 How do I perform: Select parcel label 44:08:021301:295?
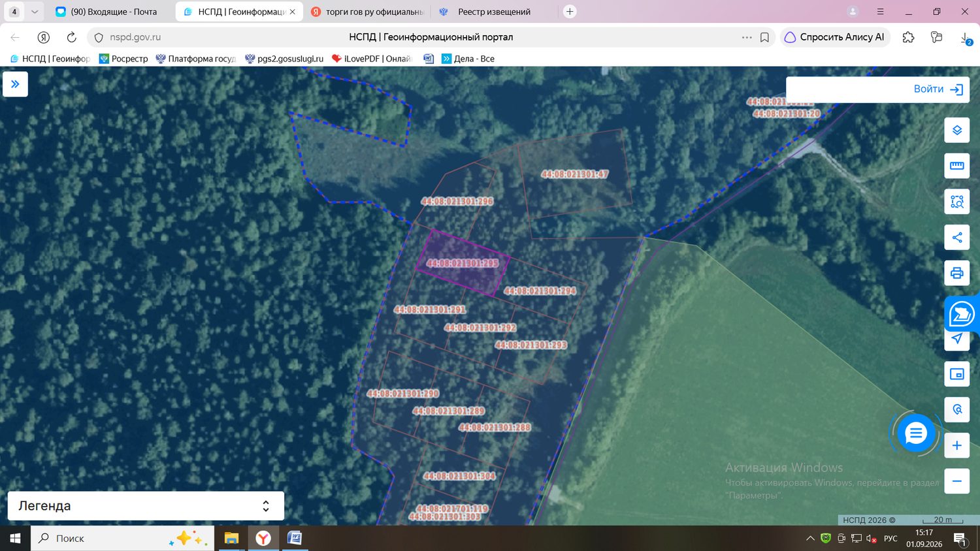click(463, 263)
